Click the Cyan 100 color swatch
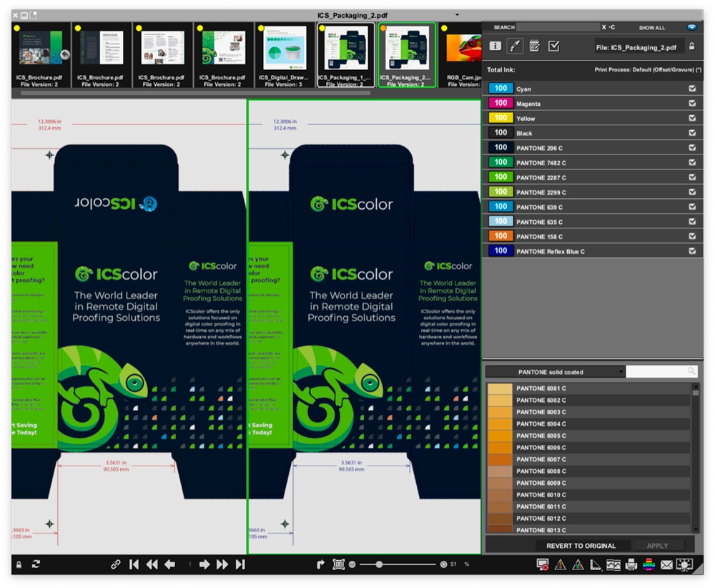The height and width of the screenshot is (588, 715). point(500,88)
